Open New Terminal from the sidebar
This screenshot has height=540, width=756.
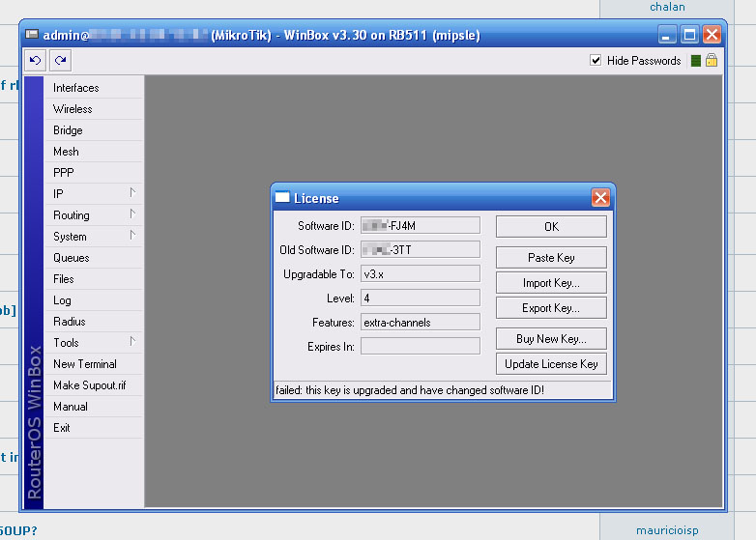pyautogui.click(x=94, y=363)
